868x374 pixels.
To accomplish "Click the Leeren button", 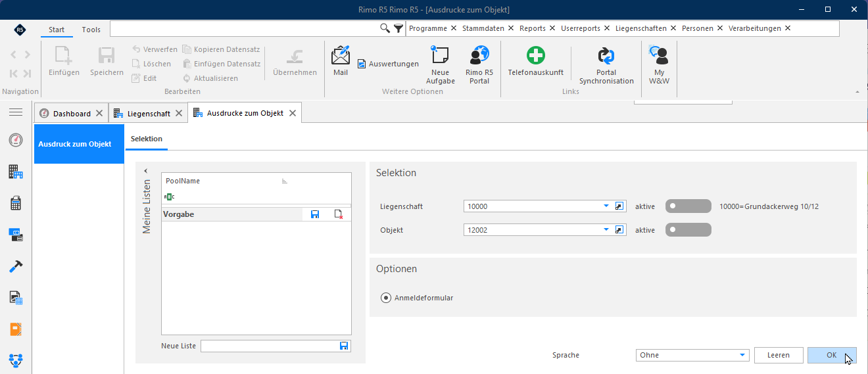I will (779, 355).
